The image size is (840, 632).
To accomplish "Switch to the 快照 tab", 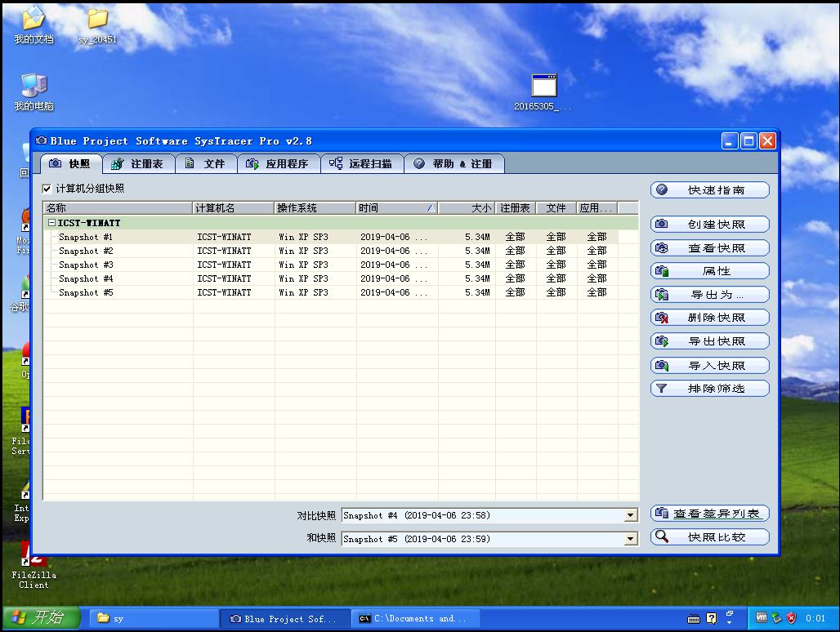I will click(71, 164).
